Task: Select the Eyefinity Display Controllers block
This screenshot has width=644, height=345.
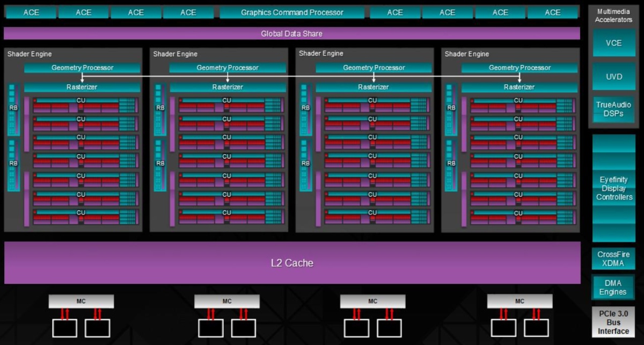Action: point(613,188)
